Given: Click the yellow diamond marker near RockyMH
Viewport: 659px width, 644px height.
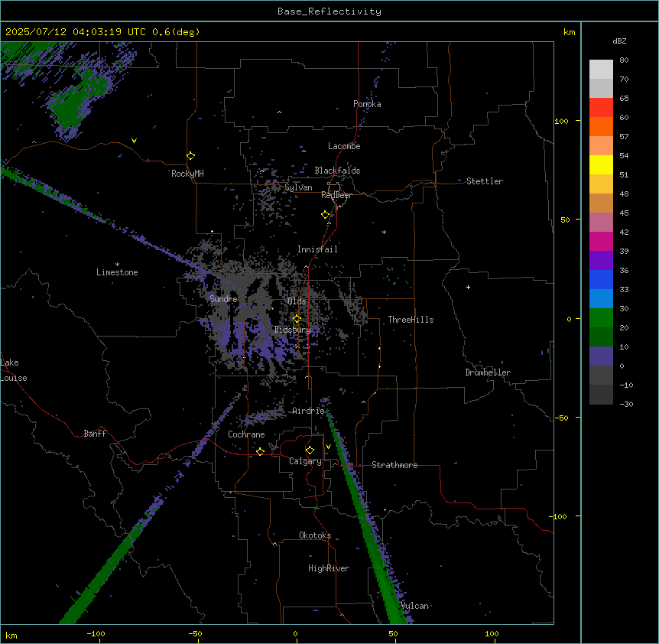Looking at the screenshot, I should pos(191,156).
